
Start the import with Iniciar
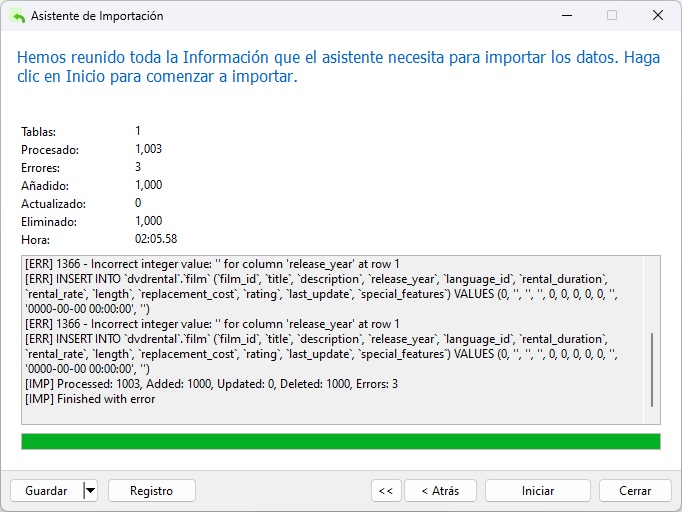click(x=538, y=491)
